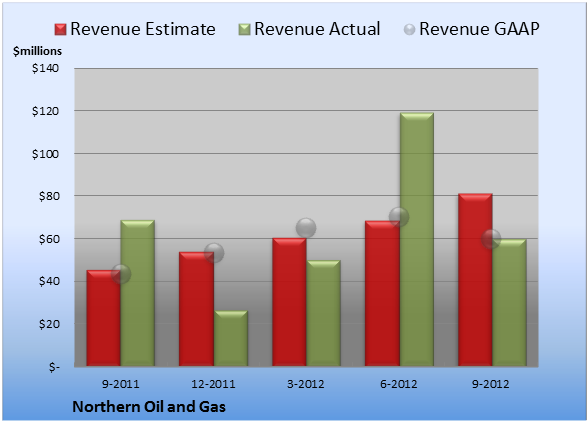Select the 'Revenue Estimate' legend label
This screenshot has height=422, width=588.
[x=143, y=29]
